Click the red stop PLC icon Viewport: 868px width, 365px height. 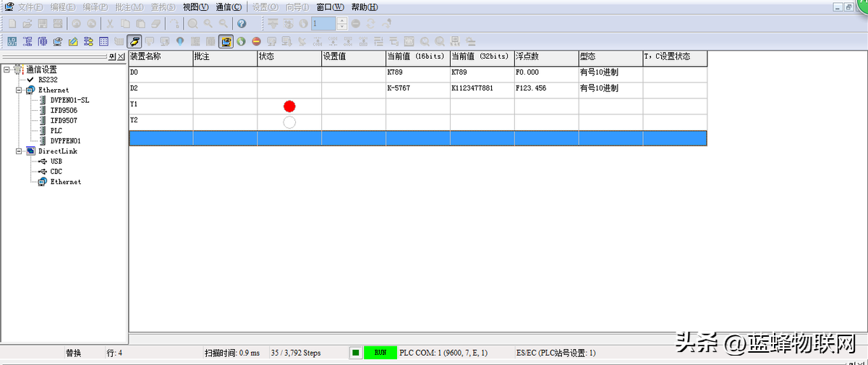point(256,41)
